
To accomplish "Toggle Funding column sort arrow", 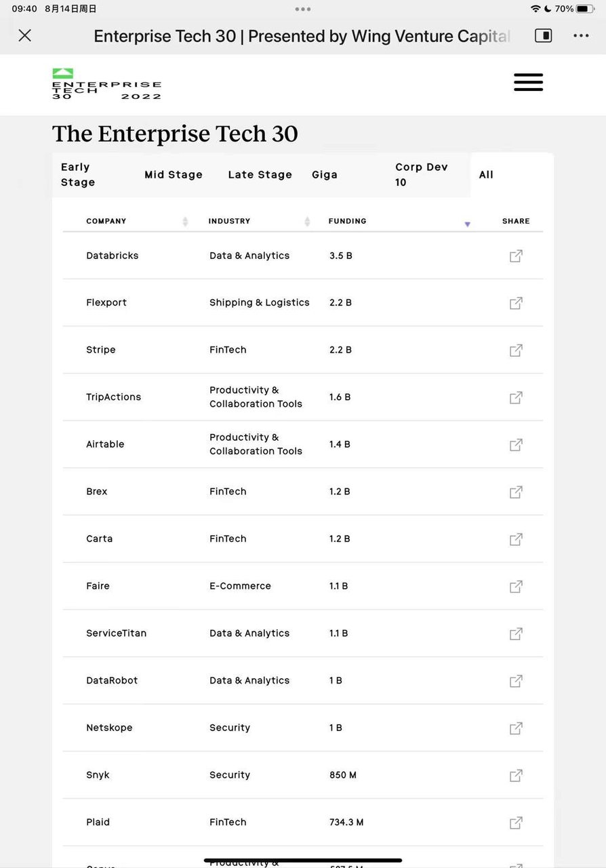I will pyautogui.click(x=467, y=223).
